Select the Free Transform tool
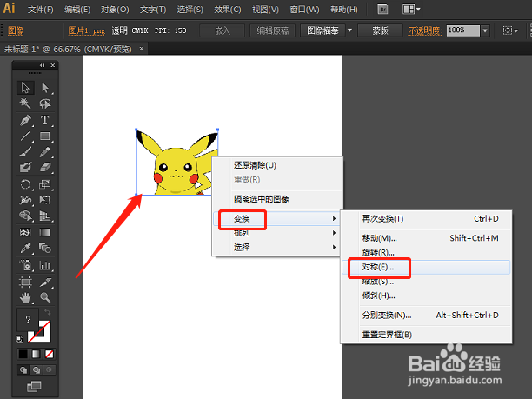 45,200
